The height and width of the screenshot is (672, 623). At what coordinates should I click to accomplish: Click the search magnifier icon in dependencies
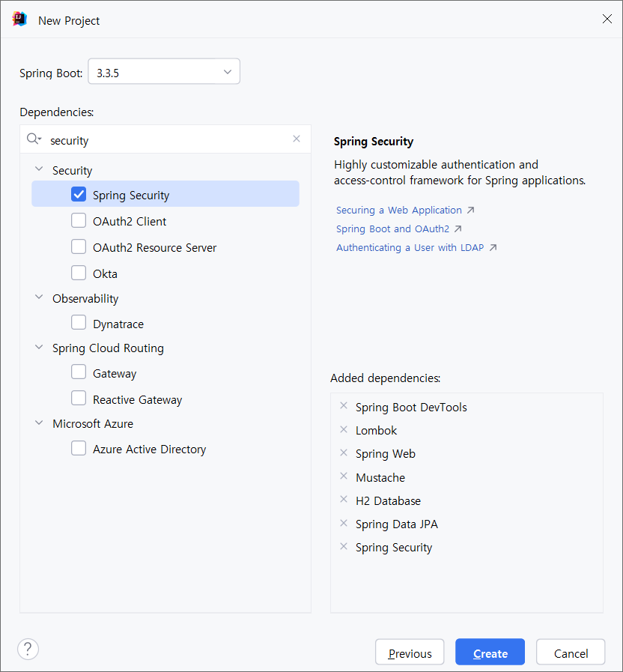coord(34,139)
